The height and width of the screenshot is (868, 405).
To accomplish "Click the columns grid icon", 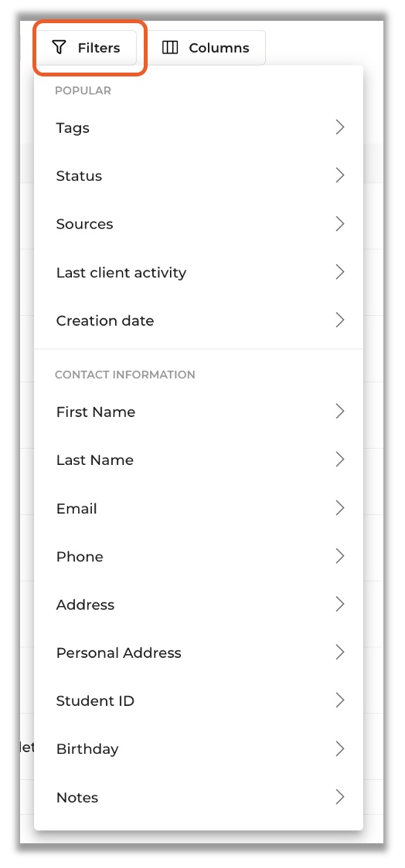I will point(170,48).
